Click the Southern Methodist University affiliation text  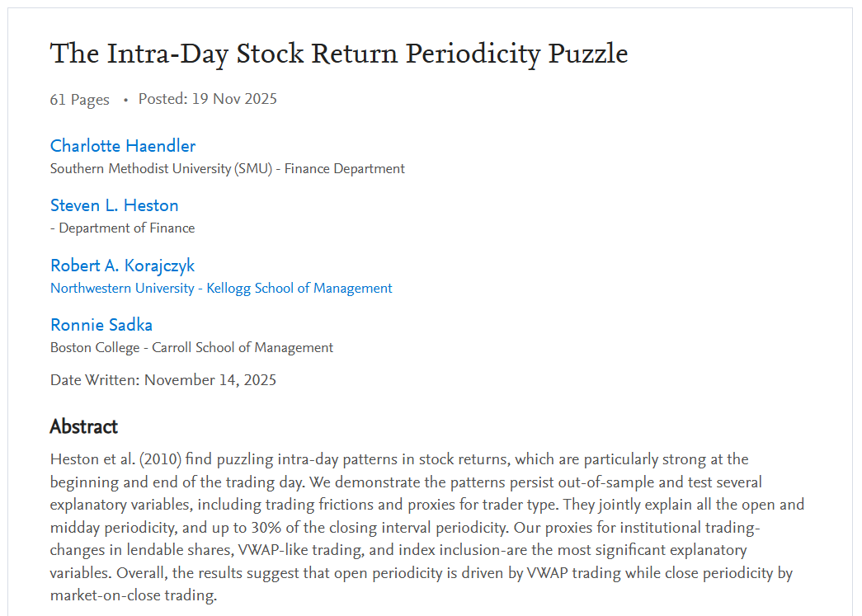[x=227, y=169]
